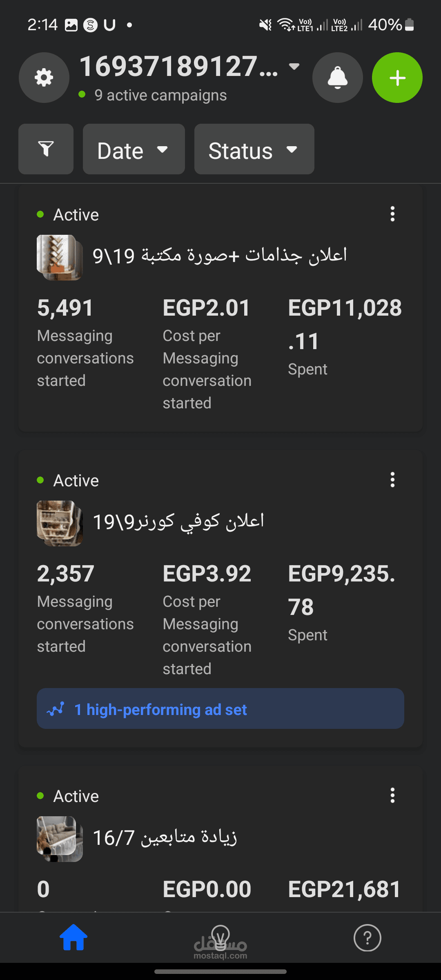The image size is (441, 980).
Task: Open the lightbulb insights tab
Action: pyautogui.click(x=220, y=938)
